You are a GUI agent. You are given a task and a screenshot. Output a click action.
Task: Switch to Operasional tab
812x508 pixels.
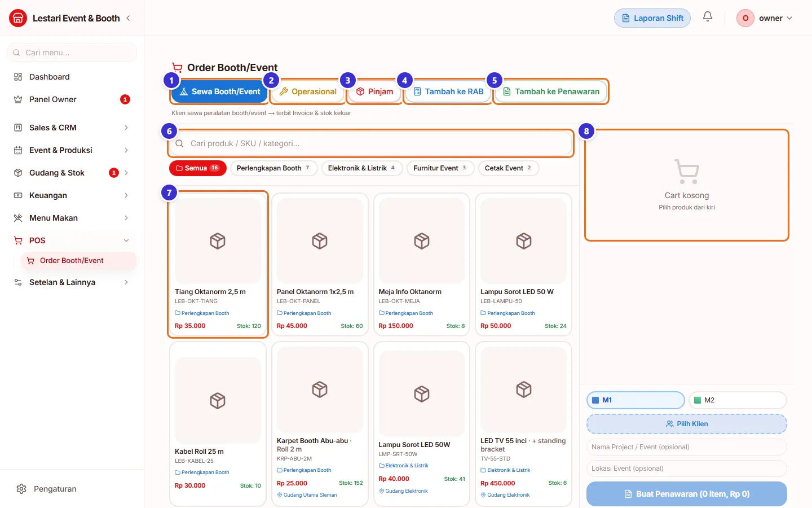[x=308, y=91]
